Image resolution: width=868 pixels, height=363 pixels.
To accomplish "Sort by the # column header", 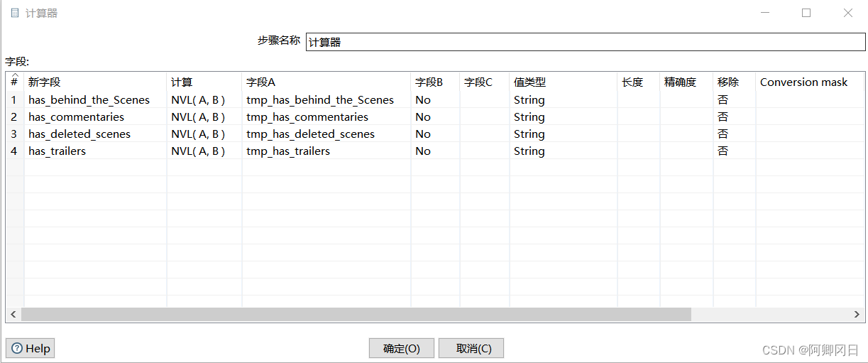I will coord(14,82).
